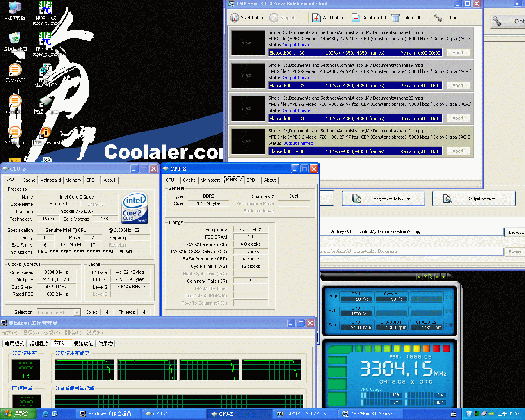Viewport: 525px width, 420px height.
Task: Click the Core Speed value 3304.3 MHz
Action: 56,272
